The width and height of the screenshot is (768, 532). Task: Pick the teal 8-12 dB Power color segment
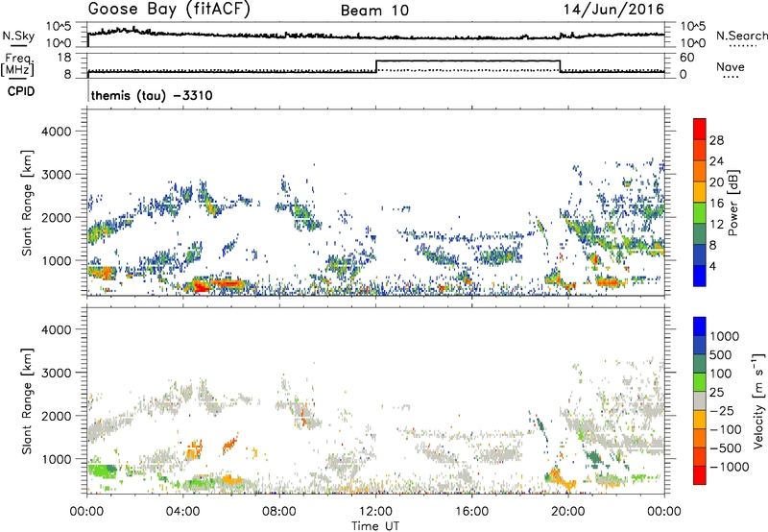coord(700,233)
